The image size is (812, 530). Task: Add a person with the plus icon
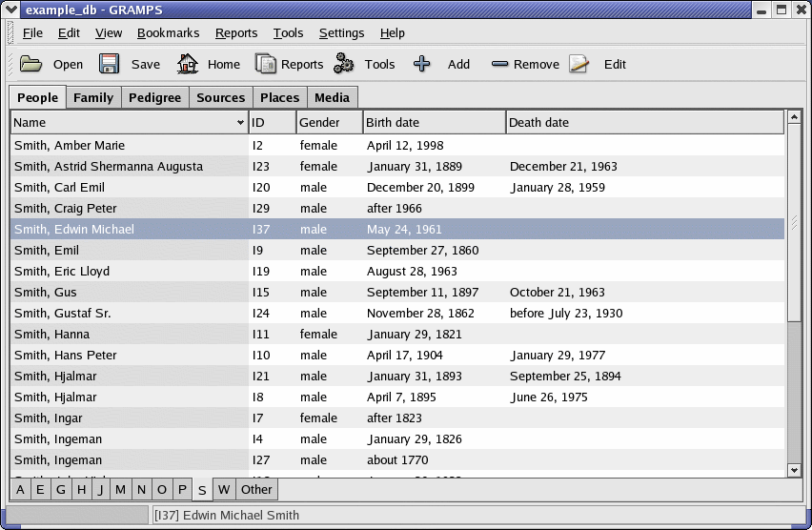point(422,64)
